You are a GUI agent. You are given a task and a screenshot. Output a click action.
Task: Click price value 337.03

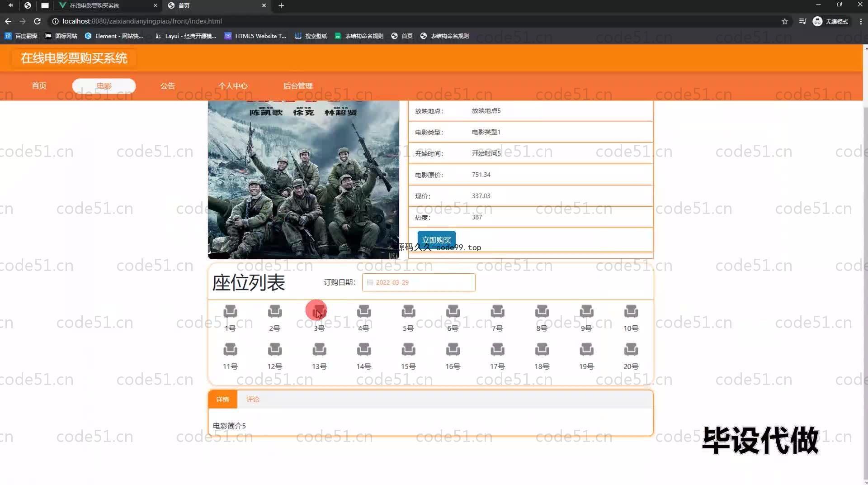point(481,196)
